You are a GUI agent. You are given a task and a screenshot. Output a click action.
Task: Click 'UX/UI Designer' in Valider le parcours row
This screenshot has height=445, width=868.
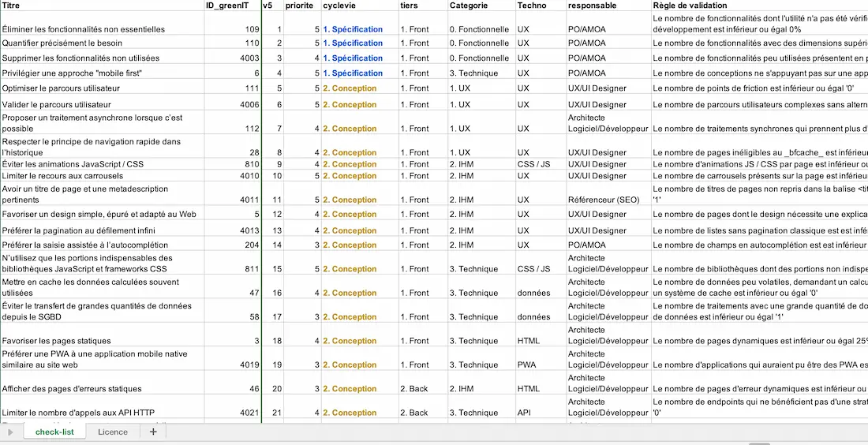[609, 103]
